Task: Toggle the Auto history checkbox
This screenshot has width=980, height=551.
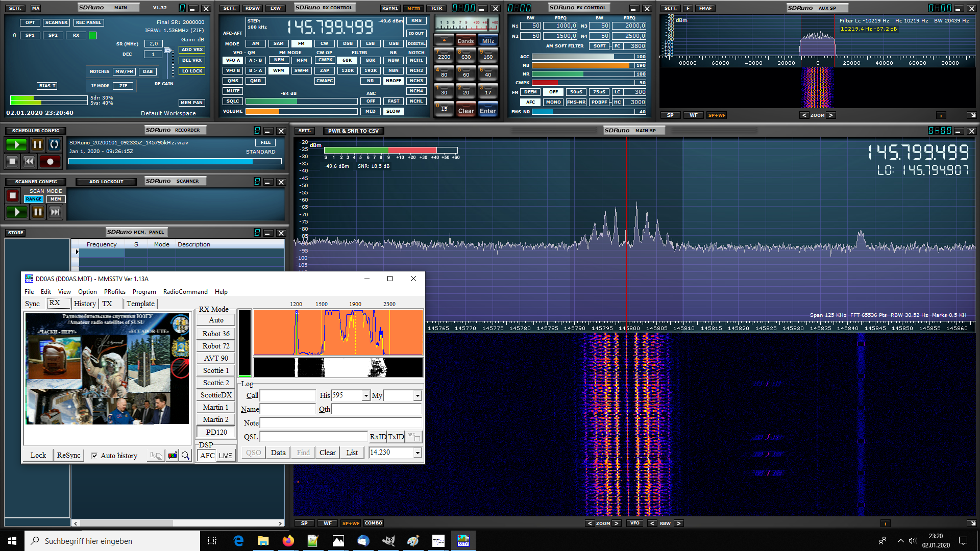Action: [94, 456]
